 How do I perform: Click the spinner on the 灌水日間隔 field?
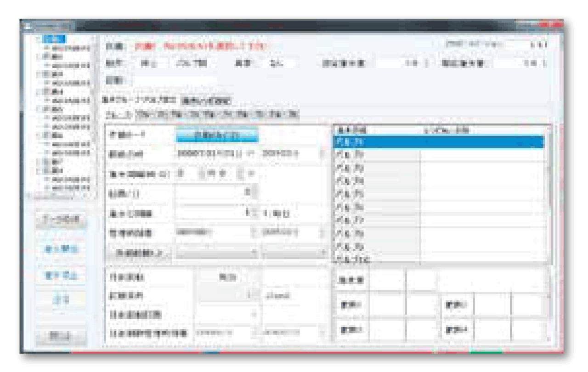click(255, 213)
